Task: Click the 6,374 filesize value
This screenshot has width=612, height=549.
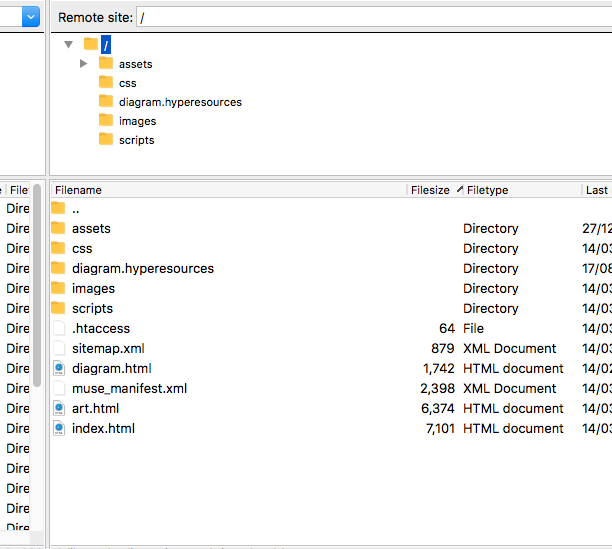Action: tap(438, 409)
